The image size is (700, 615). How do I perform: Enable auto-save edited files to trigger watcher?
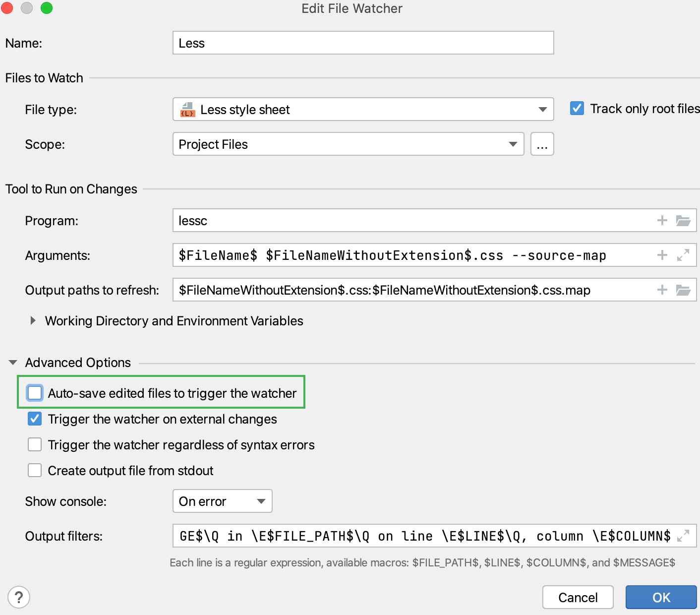tap(34, 393)
